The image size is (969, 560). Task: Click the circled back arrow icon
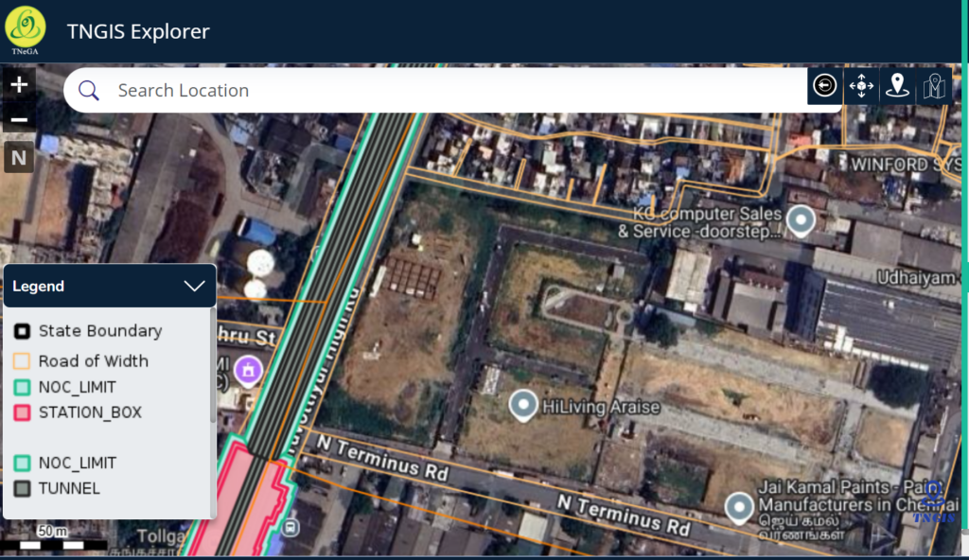pyautogui.click(x=825, y=86)
